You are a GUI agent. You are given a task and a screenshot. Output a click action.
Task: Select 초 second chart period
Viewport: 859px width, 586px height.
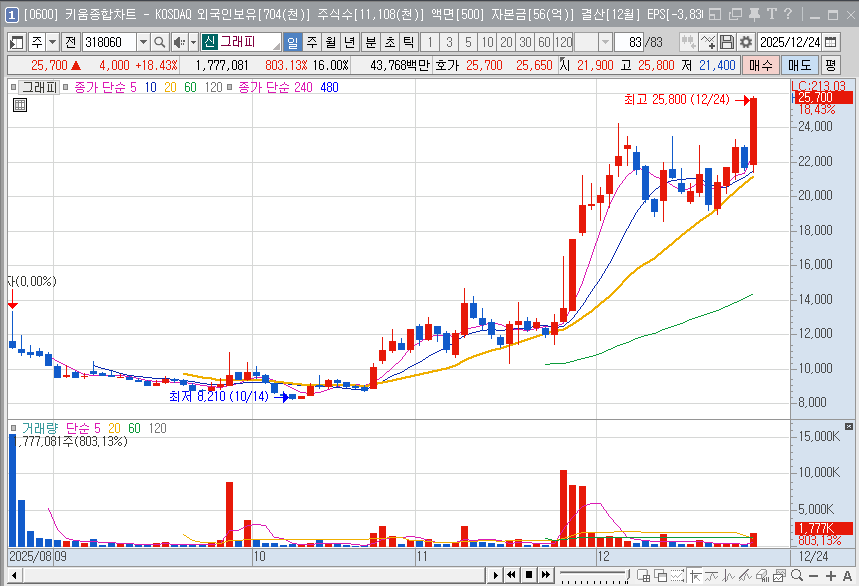pyautogui.click(x=390, y=42)
